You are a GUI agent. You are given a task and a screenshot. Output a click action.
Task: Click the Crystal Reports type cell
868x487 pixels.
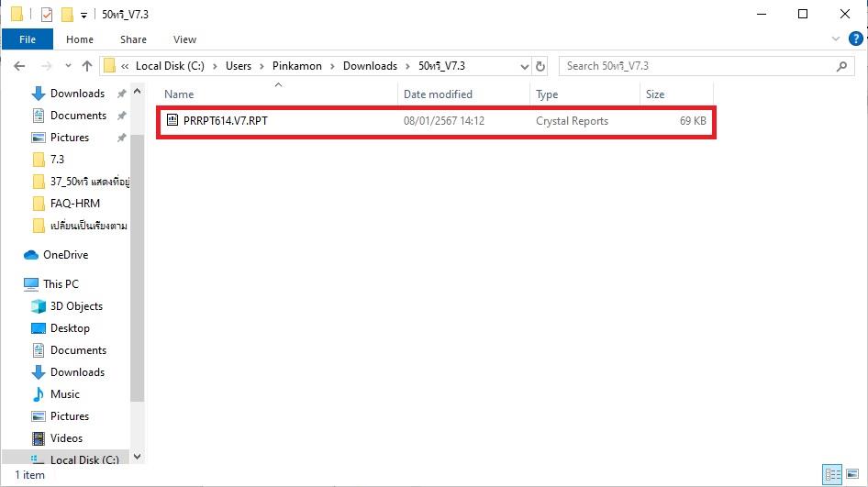pyautogui.click(x=572, y=121)
